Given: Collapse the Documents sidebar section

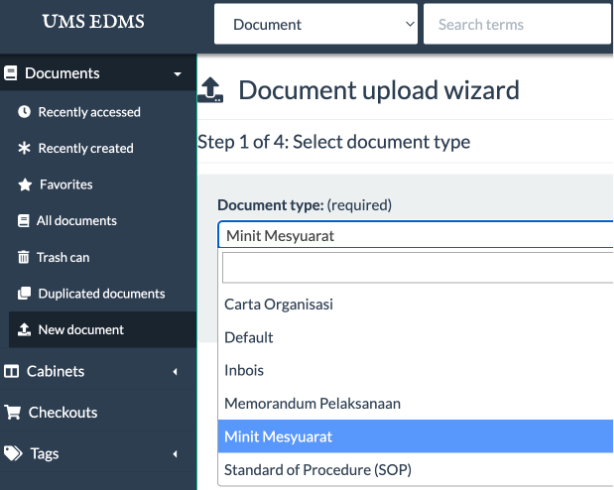Looking at the screenshot, I should 177,74.
